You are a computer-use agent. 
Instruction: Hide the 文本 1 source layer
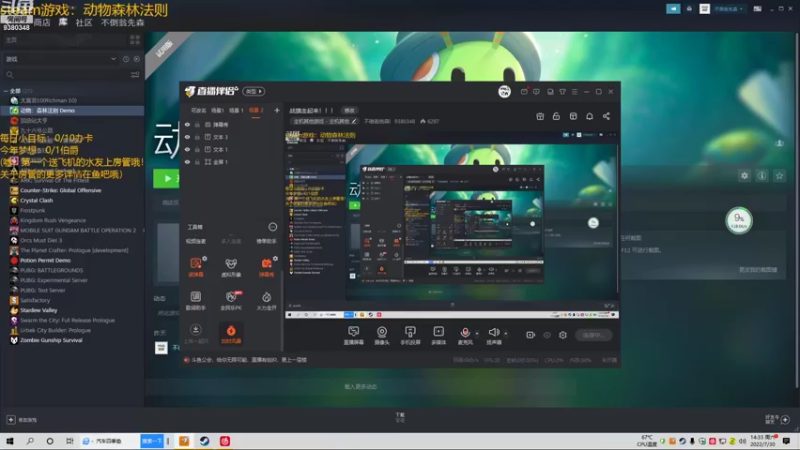tap(187, 149)
